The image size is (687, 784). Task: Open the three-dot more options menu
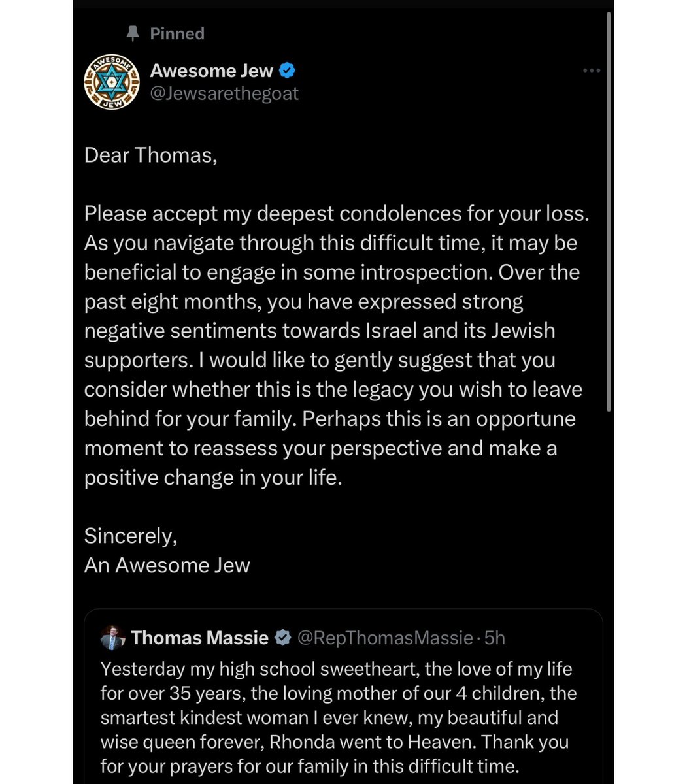click(591, 71)
